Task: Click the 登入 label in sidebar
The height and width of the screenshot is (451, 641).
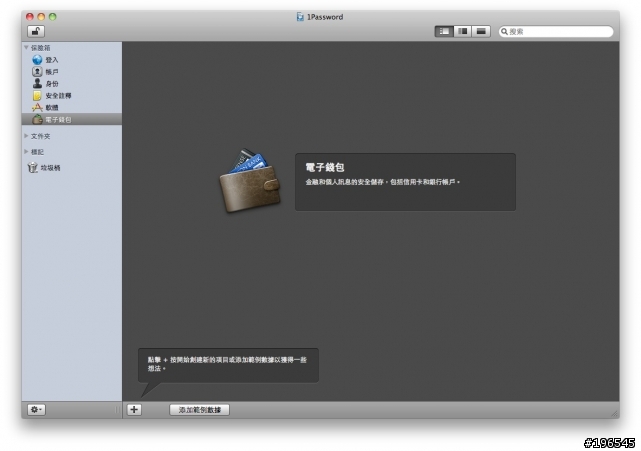Action: [x=52, y=60]
